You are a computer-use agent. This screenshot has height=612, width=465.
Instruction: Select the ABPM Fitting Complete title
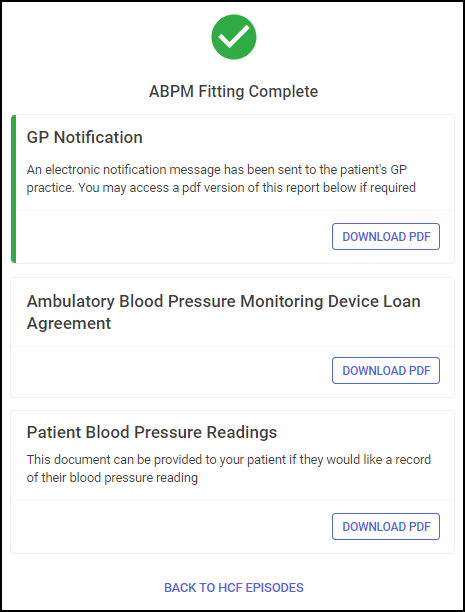tap(233, 91)
